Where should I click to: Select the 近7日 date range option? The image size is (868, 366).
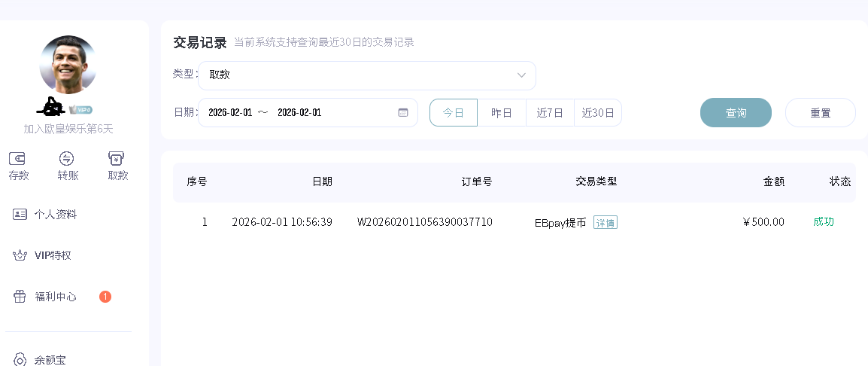[x=550, y=113]
